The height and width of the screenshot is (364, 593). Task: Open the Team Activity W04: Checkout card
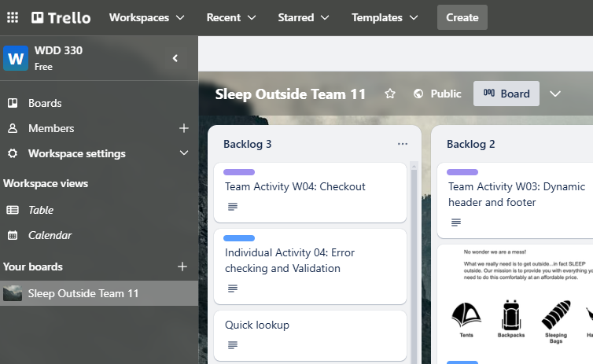tap(310, 193)
